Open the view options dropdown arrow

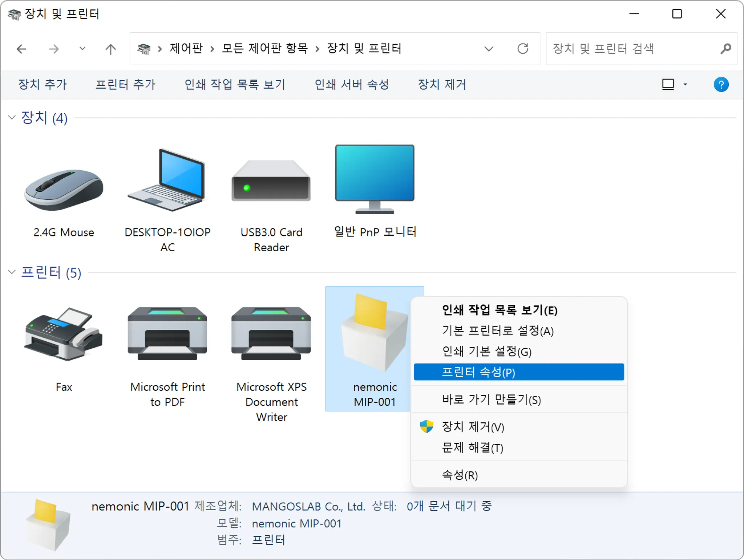pos(685,85)
